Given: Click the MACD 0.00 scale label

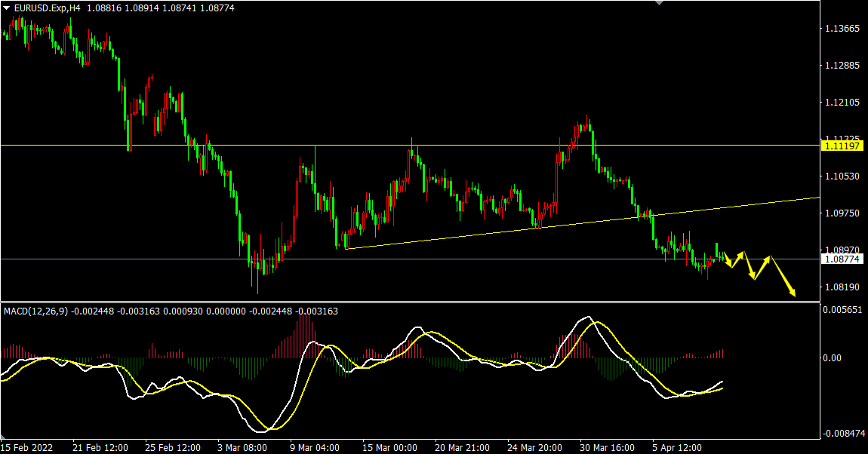Looking at the screenshot, I should point(833,357).
